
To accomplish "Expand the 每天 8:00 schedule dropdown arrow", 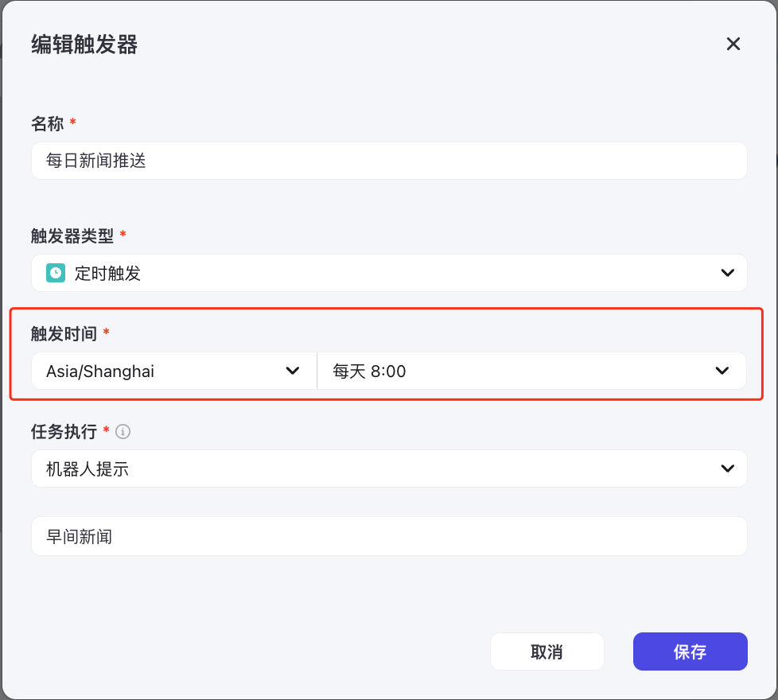I will pos(722,371).
